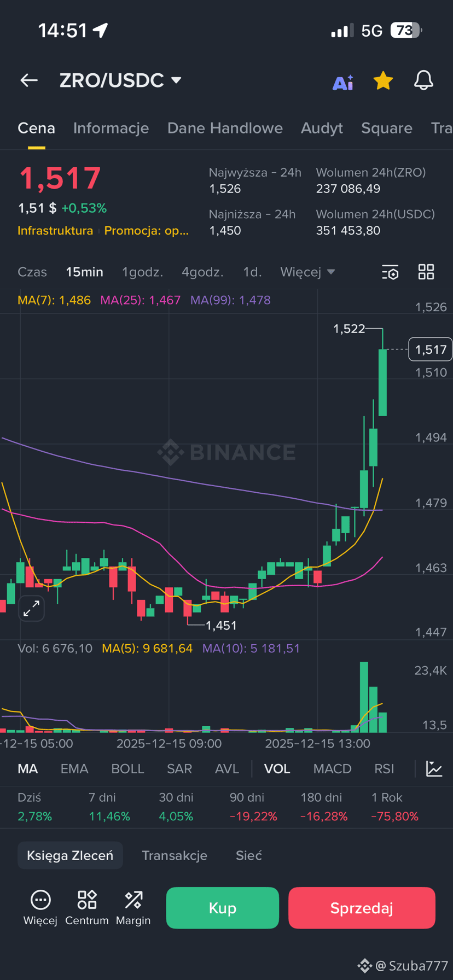This screenshot has height=980, width=453.
Task: Enable AVL indicator
Action: [x=227, y=768]
